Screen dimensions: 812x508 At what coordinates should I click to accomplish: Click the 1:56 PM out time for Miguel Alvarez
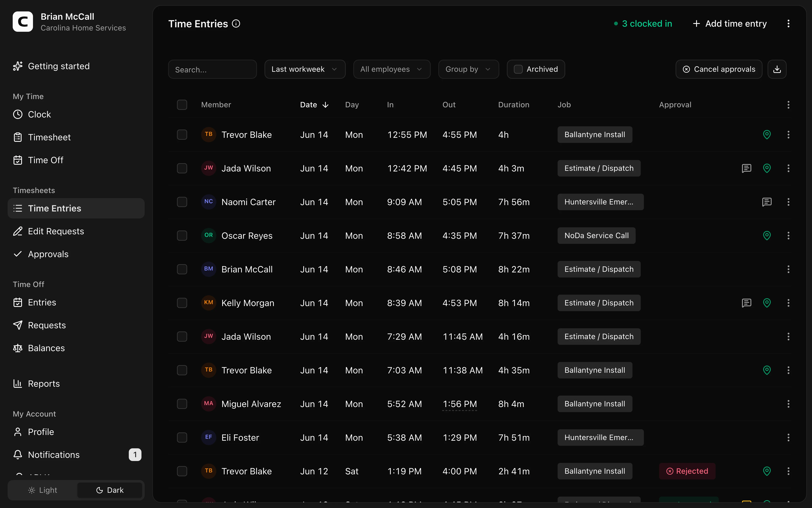coord(459,404)
